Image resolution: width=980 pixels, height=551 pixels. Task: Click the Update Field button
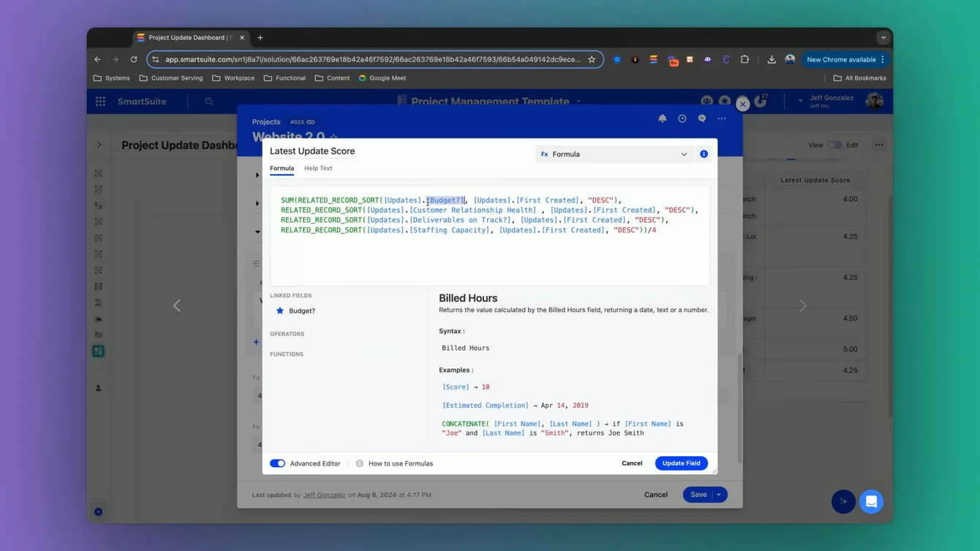coord(681,463)
